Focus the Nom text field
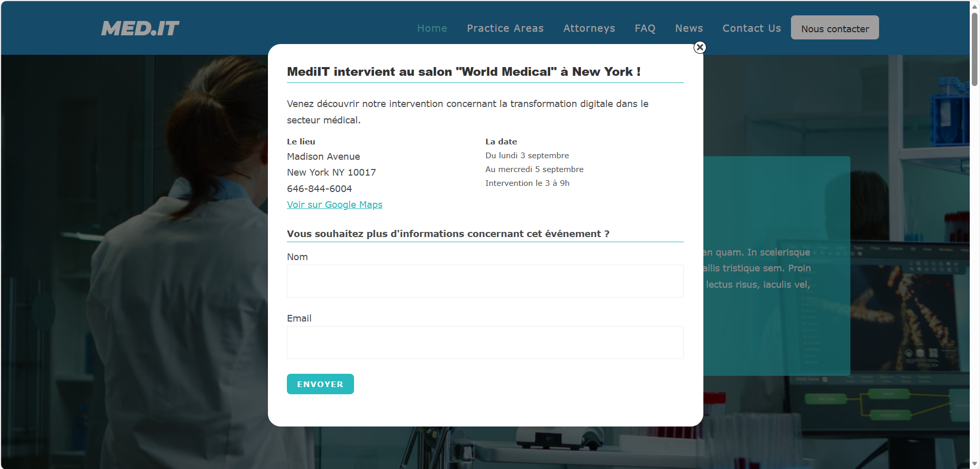980x469 pixels. click(485, 281)
